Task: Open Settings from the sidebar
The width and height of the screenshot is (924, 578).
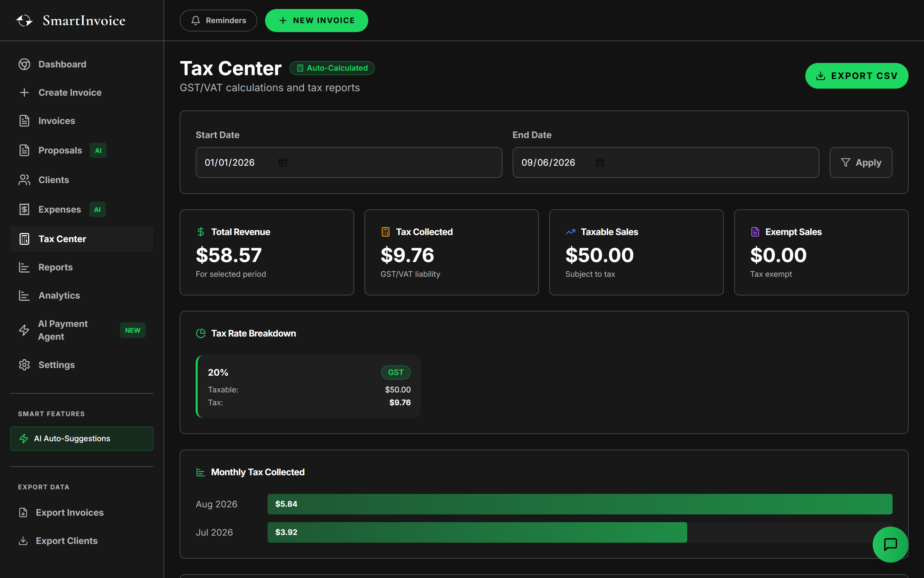Action: click(x=82, y=365)
